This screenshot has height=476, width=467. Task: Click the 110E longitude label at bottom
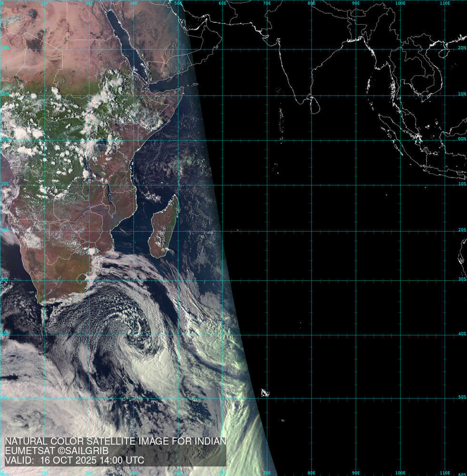(x=445, y=473)
